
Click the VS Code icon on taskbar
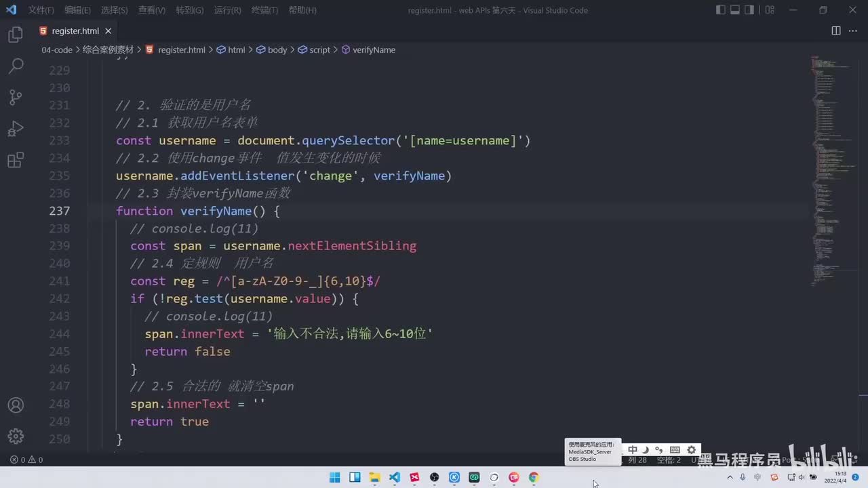[x=395, y=477]
